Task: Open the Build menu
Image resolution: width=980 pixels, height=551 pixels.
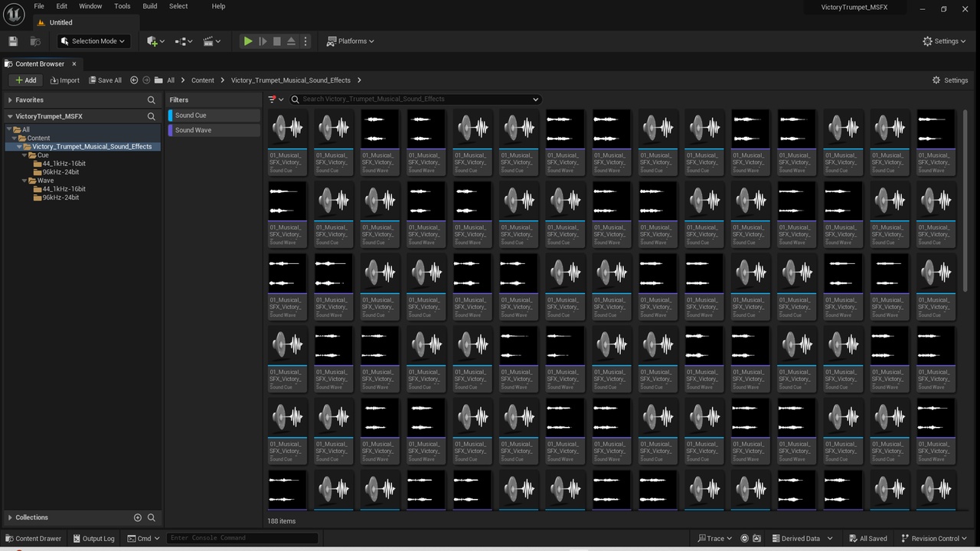Action: (x=150, y=6)
